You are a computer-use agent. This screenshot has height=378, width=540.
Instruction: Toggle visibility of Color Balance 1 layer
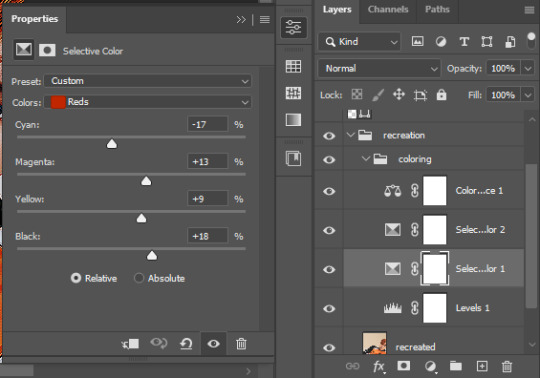[329, 191]
